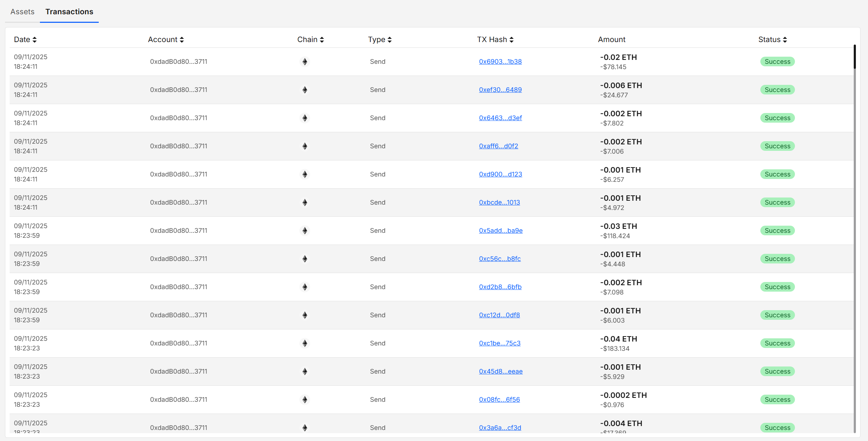
Task: Sort the table by Type
Action: (x=379, y=40)
